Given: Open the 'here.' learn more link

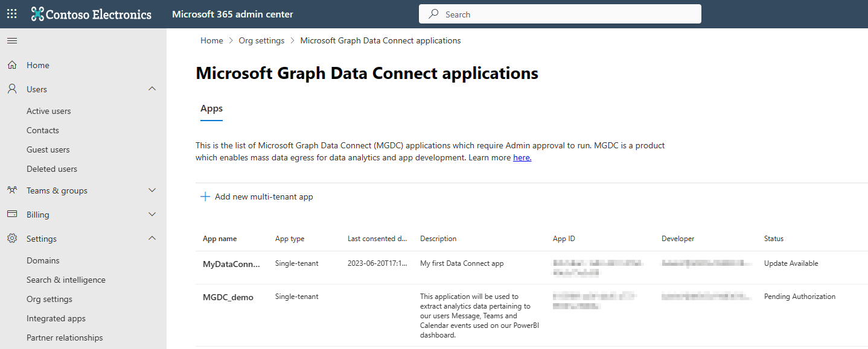Looking at the screenshot, I should 522,157.
